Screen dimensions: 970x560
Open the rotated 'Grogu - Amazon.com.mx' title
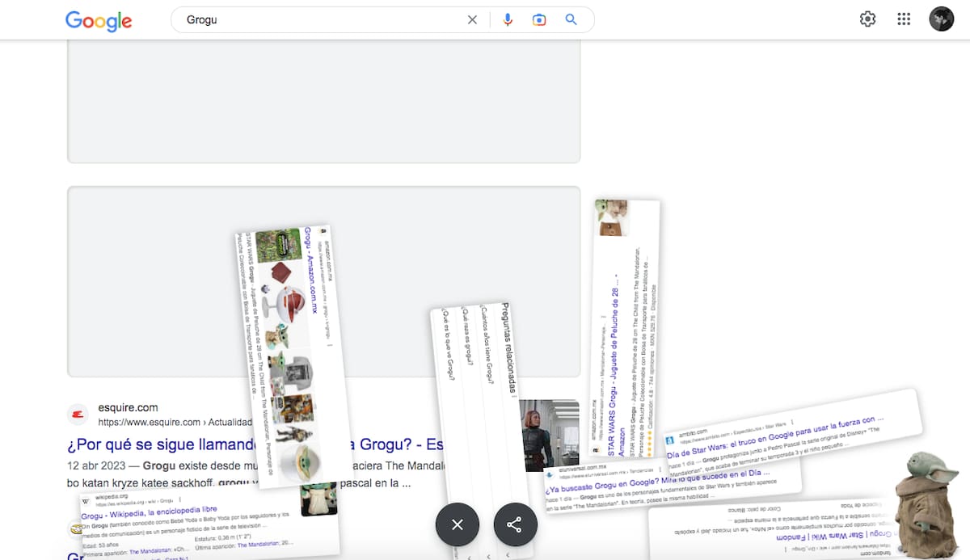[x=310, y=272]
